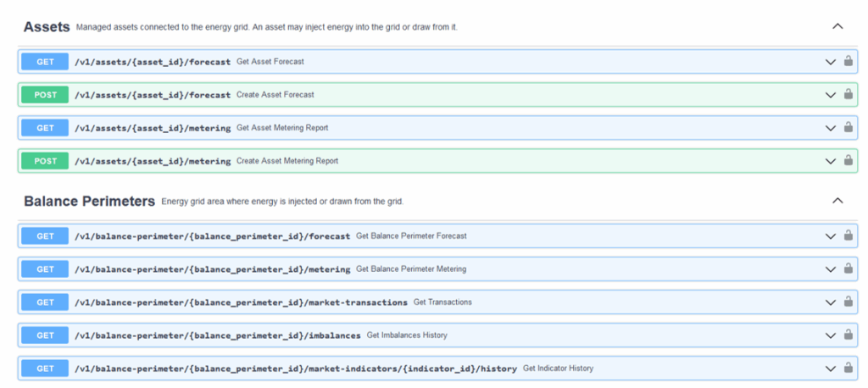
Task: Expand Create Asset Metering Report chevron
Action: (x=831, y=162)
